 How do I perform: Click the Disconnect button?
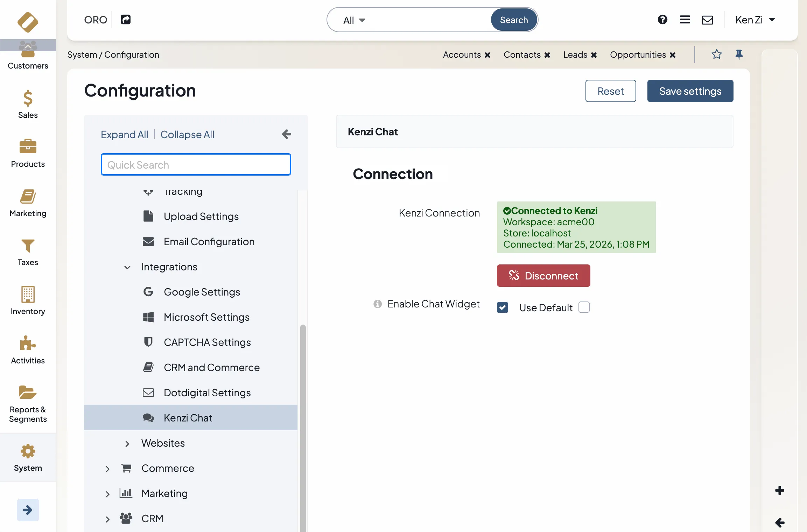543,276
